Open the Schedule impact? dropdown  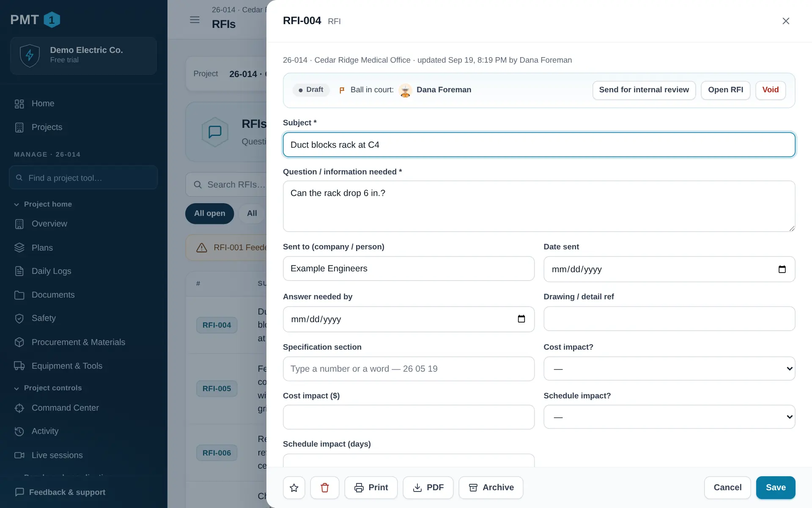tap(669, 417)
